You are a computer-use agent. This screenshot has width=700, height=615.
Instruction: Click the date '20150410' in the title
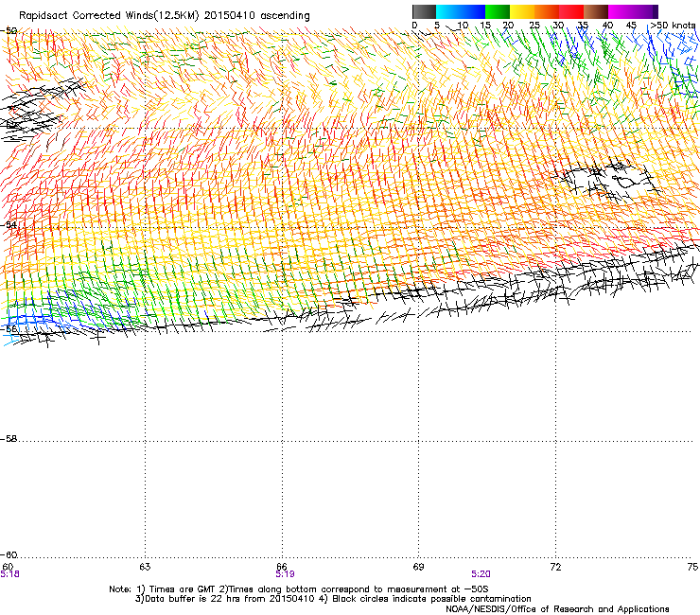230,16
